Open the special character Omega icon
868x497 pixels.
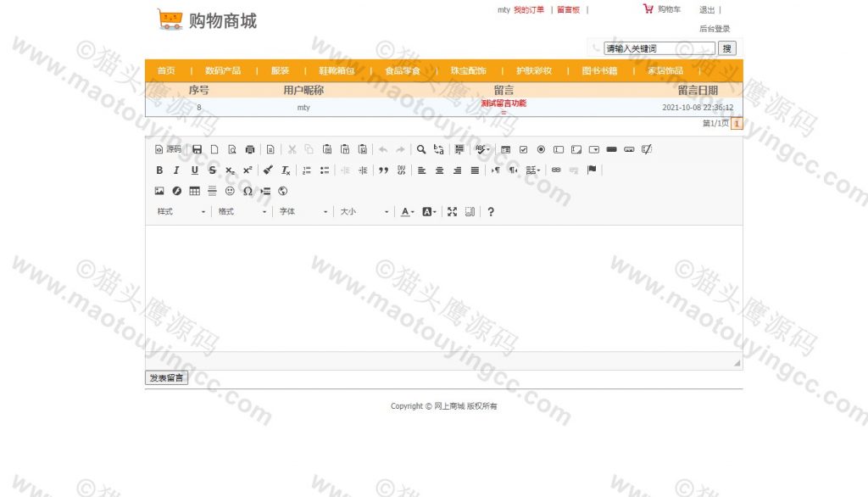(x=248, y=191)
